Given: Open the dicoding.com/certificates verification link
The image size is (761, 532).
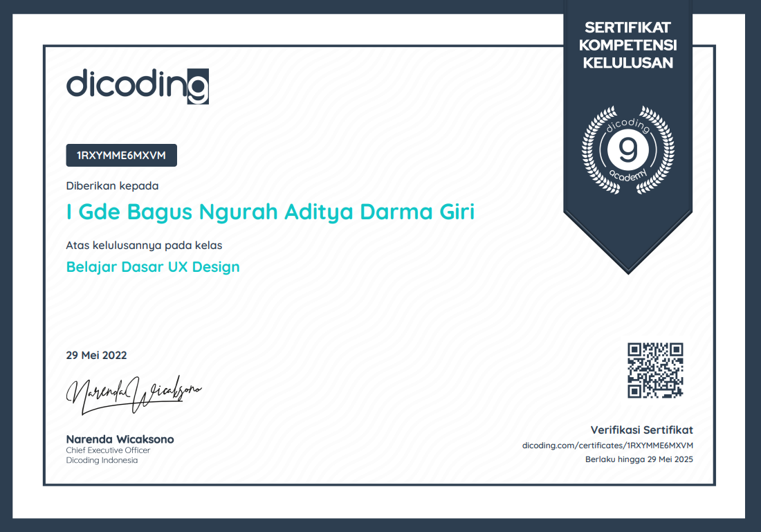Looking at the screenshot, I should coord(607,445).
